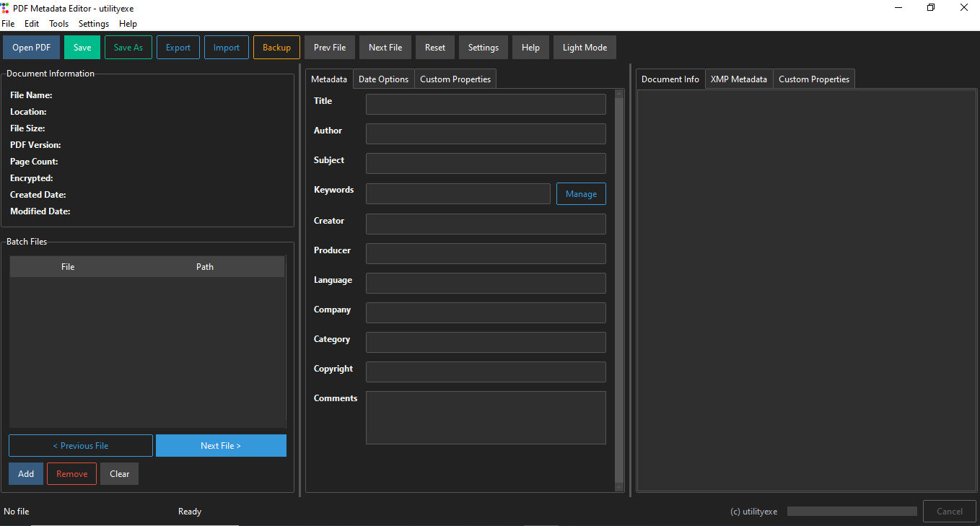Screen dimensions: 980x526
Task: Click the Import toolbar button
Action: coord(227,48)
